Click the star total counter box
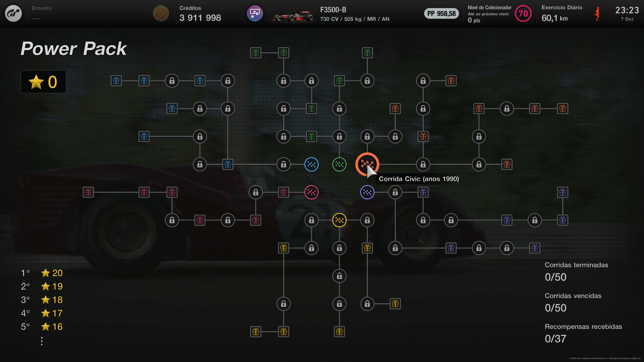This screenshot has height=362, width=644. pyautogui.click(x=43, y=82)
